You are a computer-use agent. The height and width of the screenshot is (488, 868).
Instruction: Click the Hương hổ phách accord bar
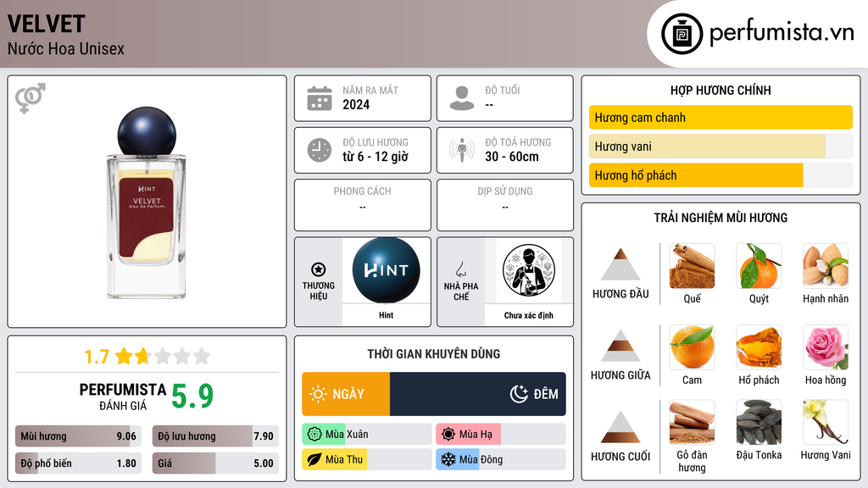click(721, 175)
